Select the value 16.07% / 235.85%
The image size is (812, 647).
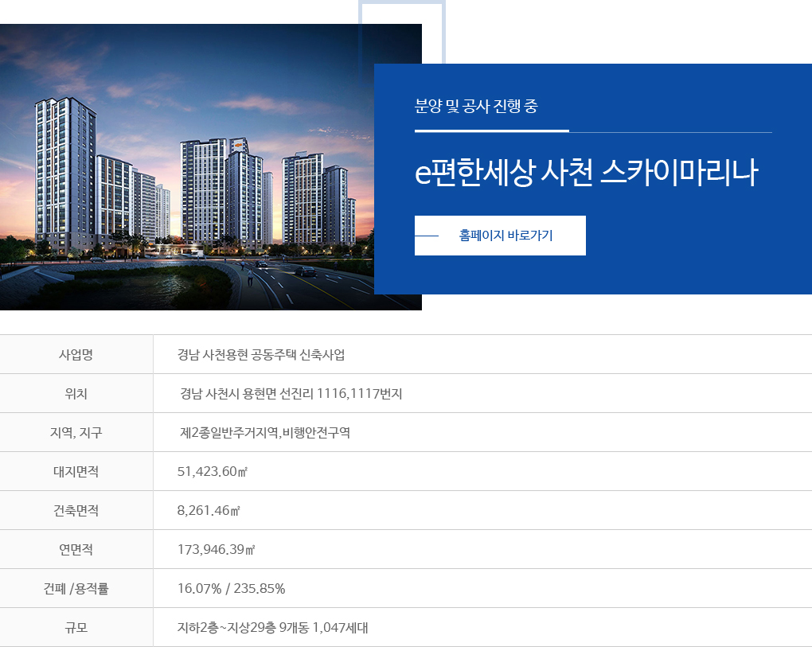[x=231, y=589]
